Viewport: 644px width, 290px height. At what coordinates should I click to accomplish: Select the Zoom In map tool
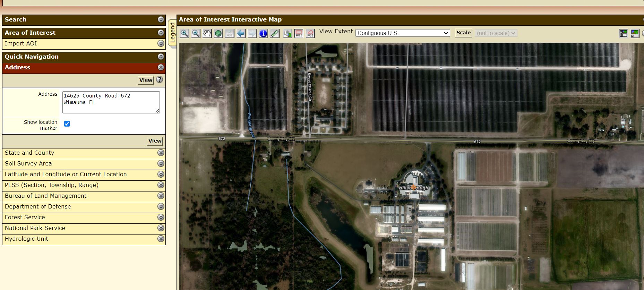[184, 33]
